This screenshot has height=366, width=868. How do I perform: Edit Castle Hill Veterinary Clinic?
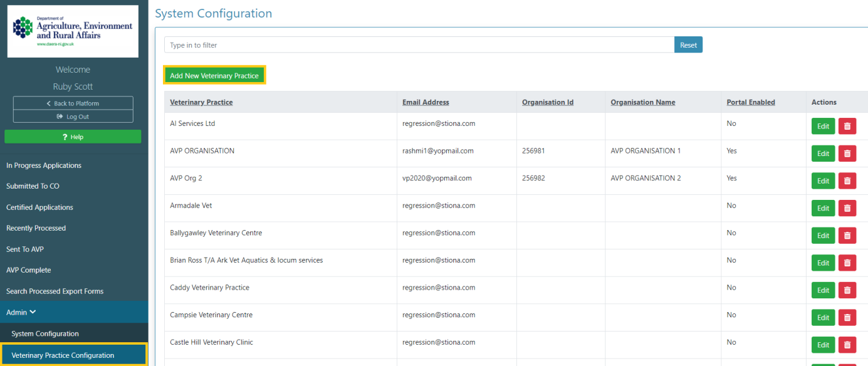pos(824,345)
